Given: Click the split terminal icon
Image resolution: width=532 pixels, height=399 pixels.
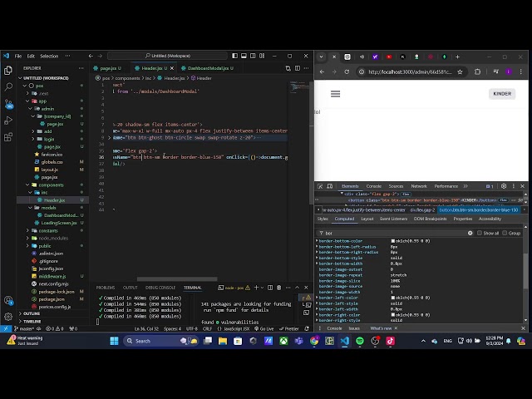Looking at the screenshot, I should tap(270, 288).
